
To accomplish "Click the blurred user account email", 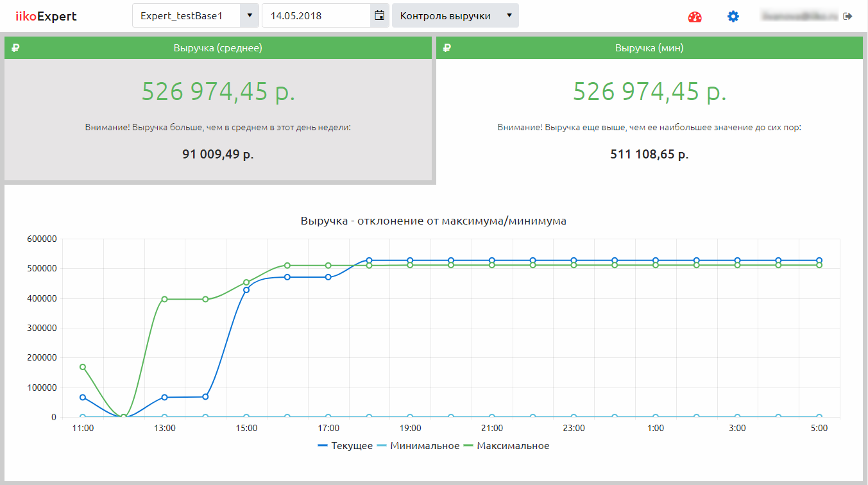I will [798, 17].
